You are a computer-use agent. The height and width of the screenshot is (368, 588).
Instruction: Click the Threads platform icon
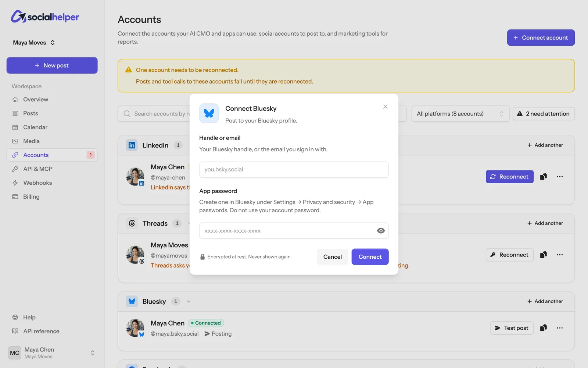[132, 223]
